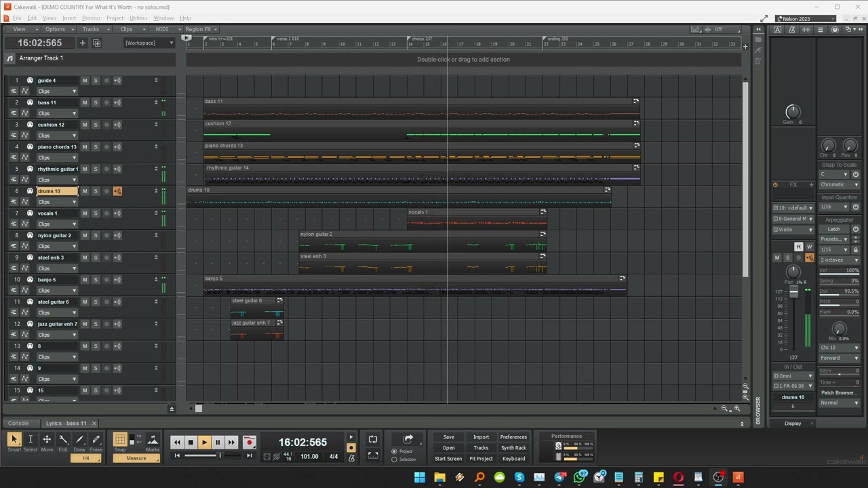Open the File menu
The image size is (868, 488).
pyautogui.click(x=17, y=18)
